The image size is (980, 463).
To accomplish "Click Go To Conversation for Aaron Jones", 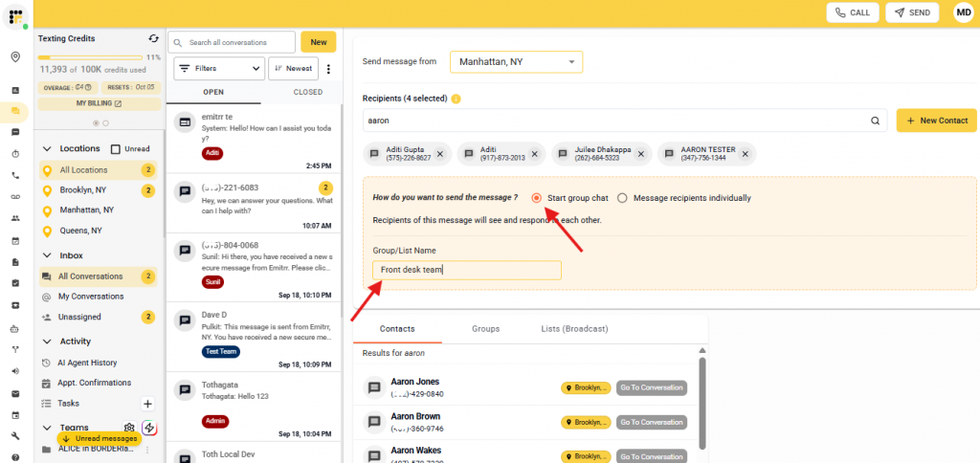I will (x=652, y=387).
